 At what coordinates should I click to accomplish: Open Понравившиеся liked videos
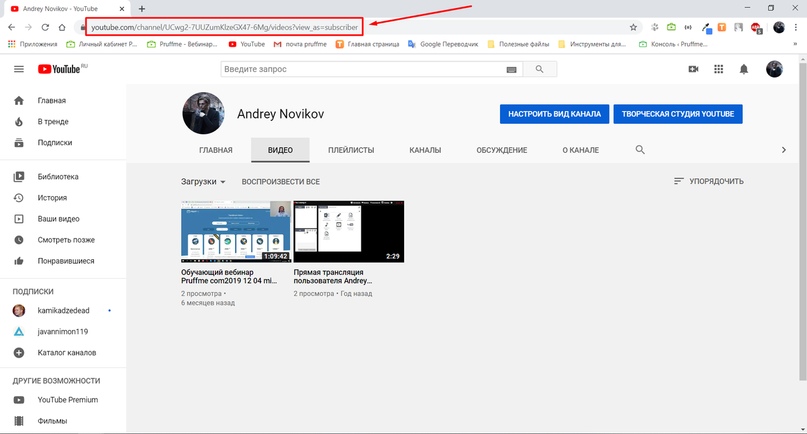[63, 261]
